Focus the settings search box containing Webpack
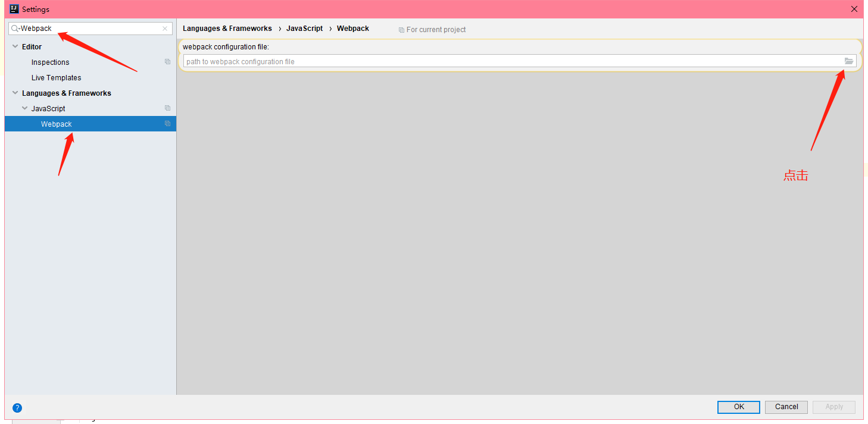 [x=90, y=29]
